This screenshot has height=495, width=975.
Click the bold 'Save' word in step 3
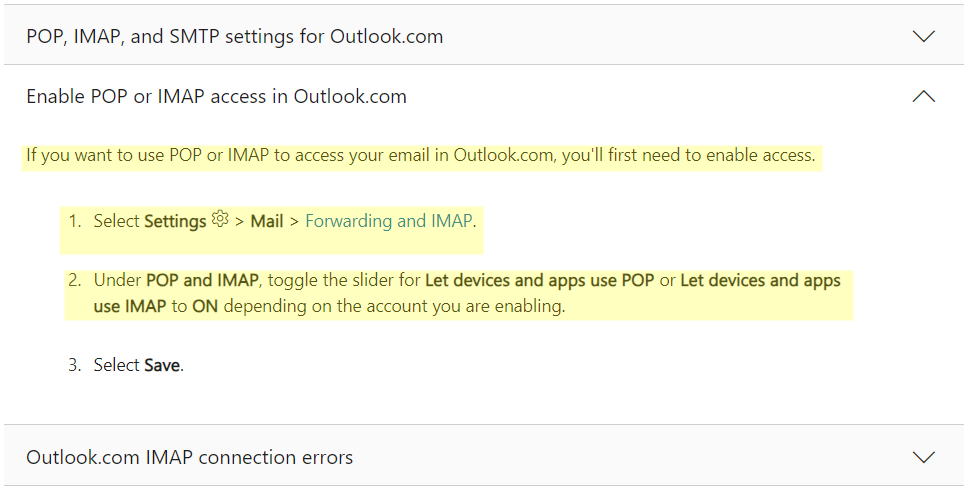point(162,366)
